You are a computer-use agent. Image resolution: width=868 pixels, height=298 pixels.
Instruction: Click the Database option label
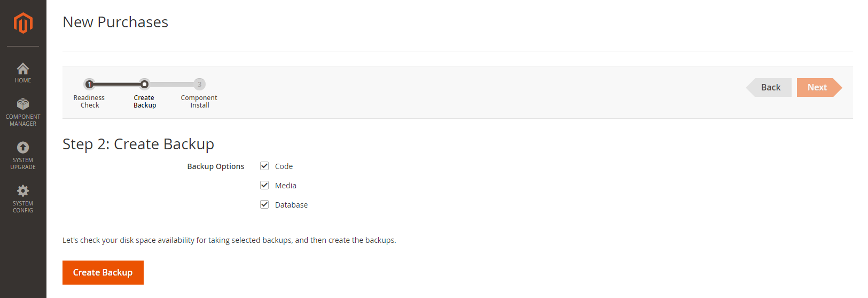291,205
